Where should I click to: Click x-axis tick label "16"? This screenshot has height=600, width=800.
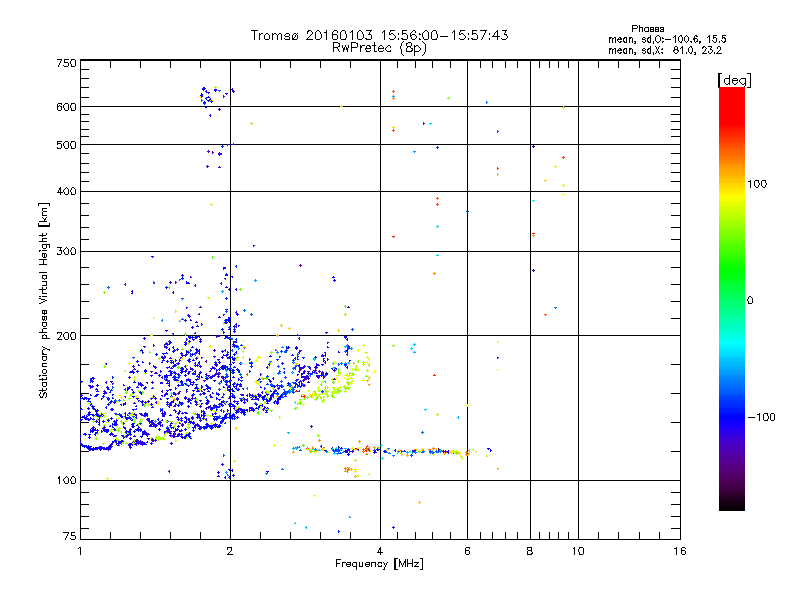[x=680, y=551]
